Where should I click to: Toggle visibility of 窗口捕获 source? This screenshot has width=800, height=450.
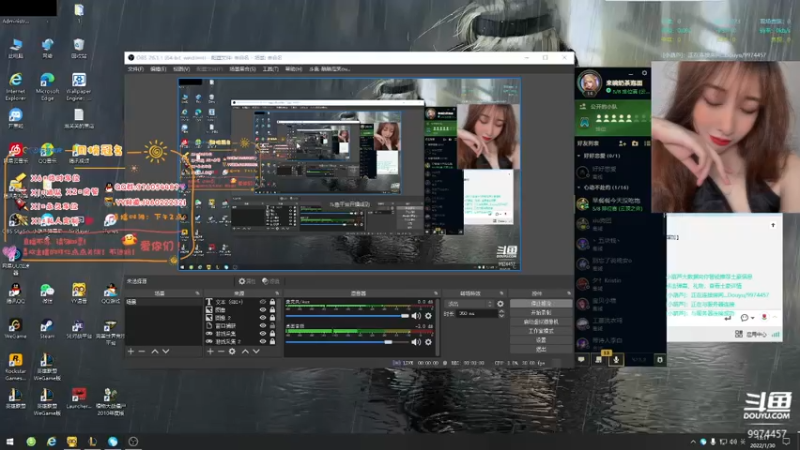(263, 326)
